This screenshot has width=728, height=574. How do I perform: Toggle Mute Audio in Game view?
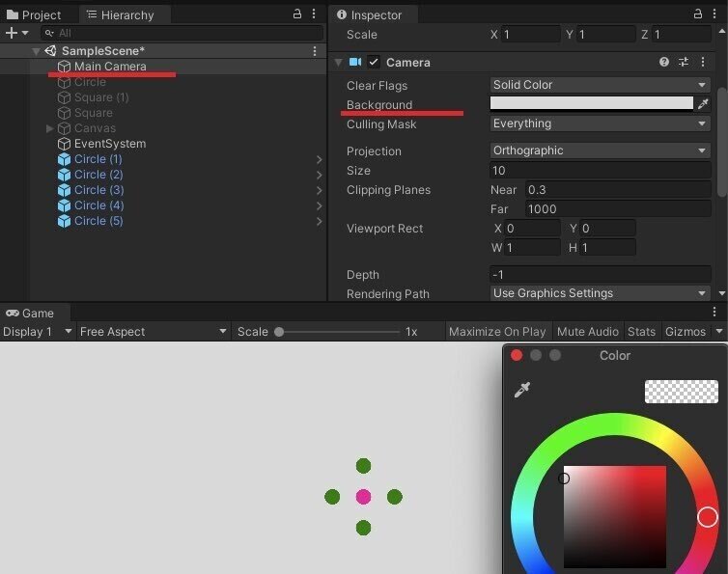point(588,332)
